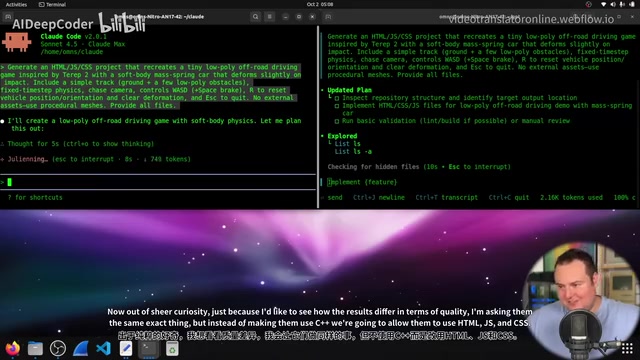
Task: Select the Terminal icon in the dock
Action: (x=149, y=349)
